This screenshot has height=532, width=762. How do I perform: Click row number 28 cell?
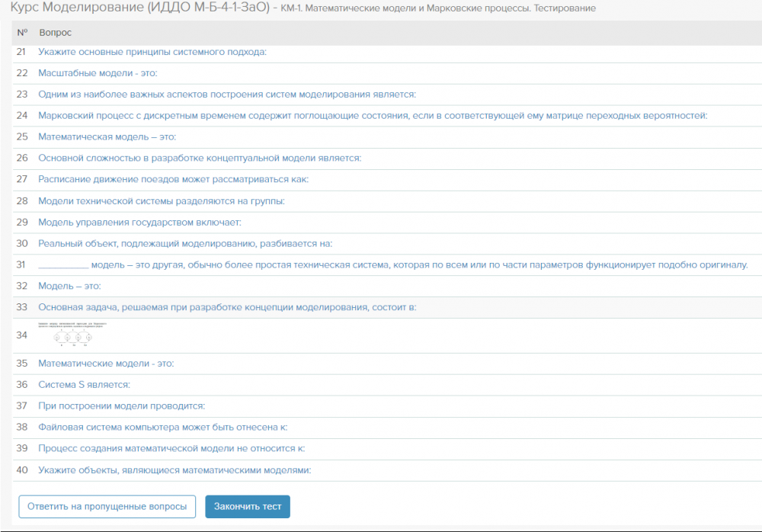22,201
